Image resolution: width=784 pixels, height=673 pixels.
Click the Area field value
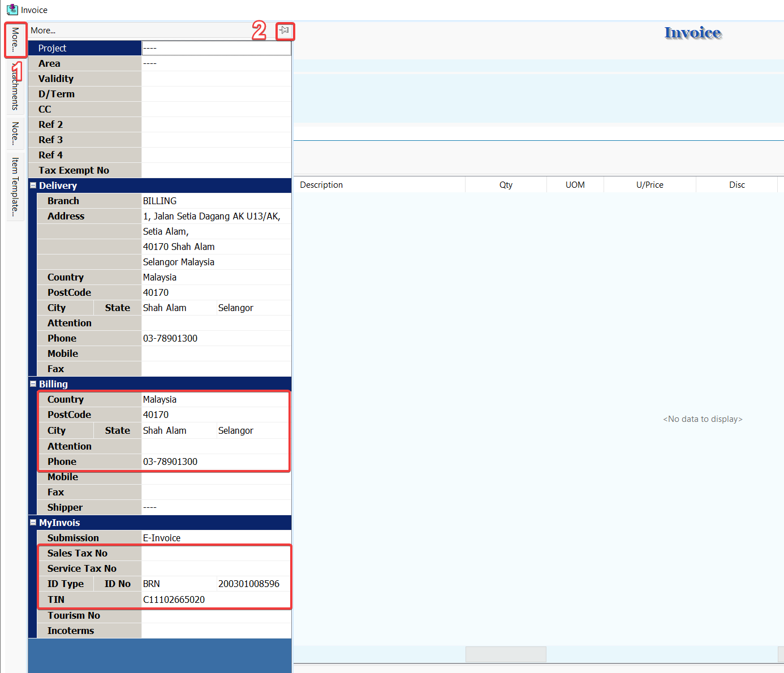click(216, 63)
